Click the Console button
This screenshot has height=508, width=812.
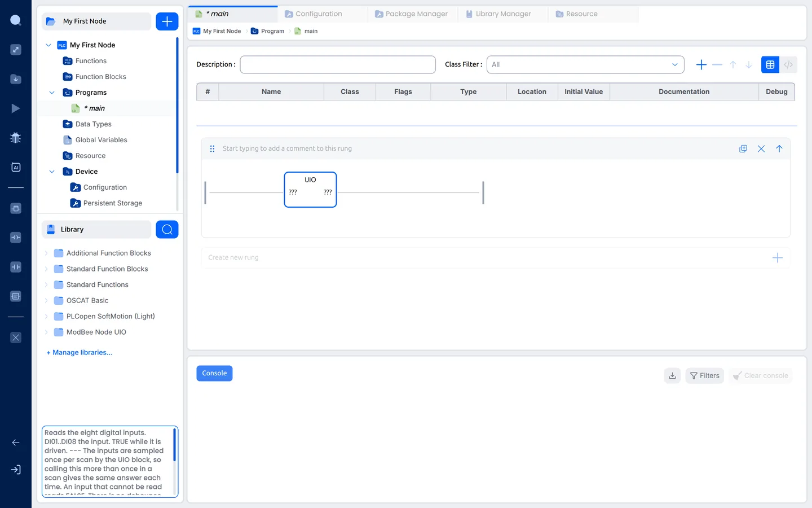tap(214, 374)
